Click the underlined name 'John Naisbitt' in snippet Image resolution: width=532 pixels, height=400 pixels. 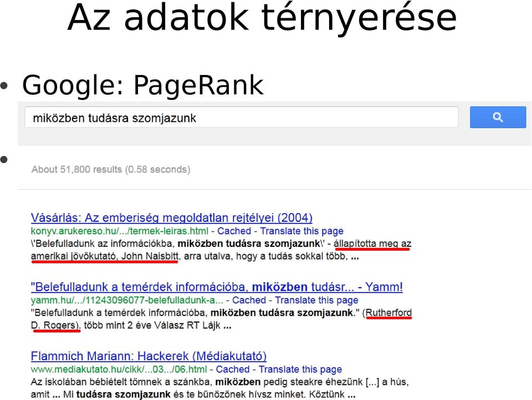point(150,256)
